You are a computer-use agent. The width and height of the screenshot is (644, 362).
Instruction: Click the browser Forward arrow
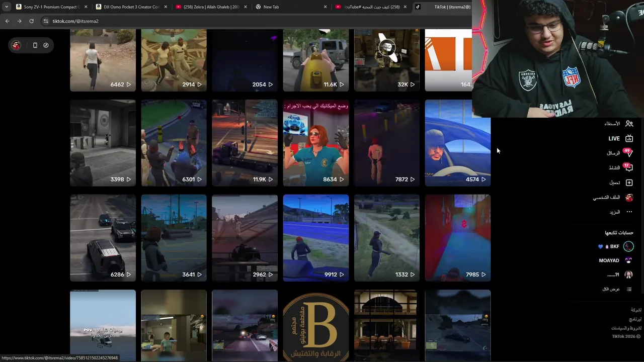click(19, 21)
